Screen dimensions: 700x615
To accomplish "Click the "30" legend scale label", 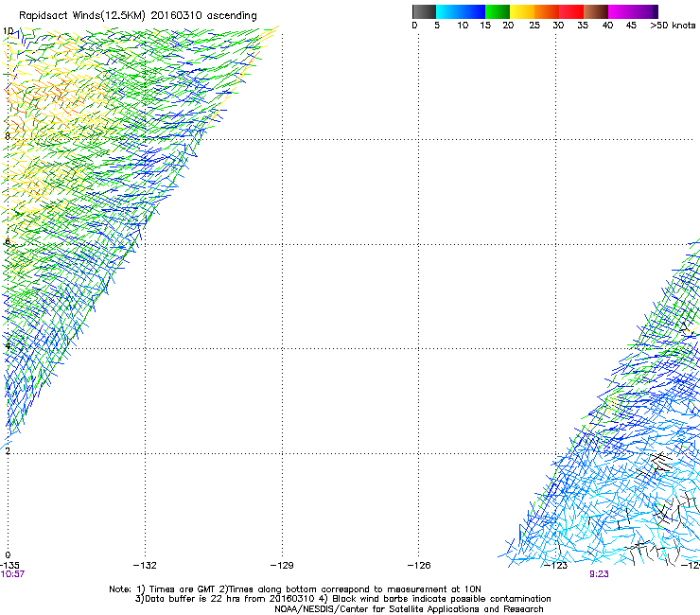I will 558,26.
